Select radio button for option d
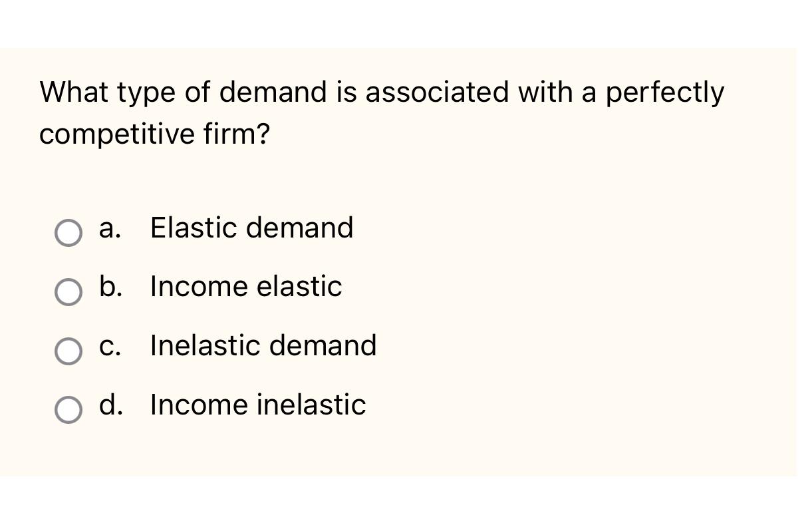 tap(68, 409)
